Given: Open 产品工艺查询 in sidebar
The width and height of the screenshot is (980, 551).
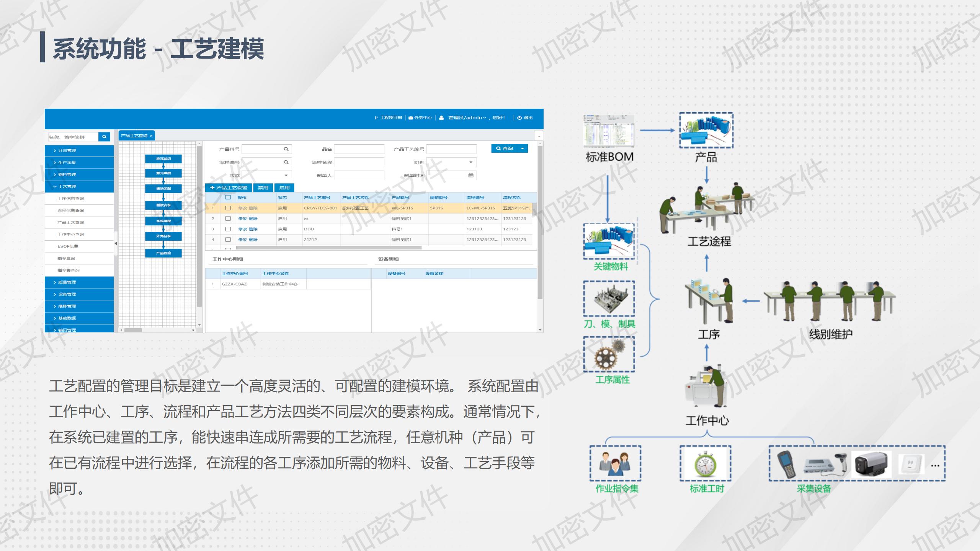Looking at the screenshot, I should pos(79,222).
